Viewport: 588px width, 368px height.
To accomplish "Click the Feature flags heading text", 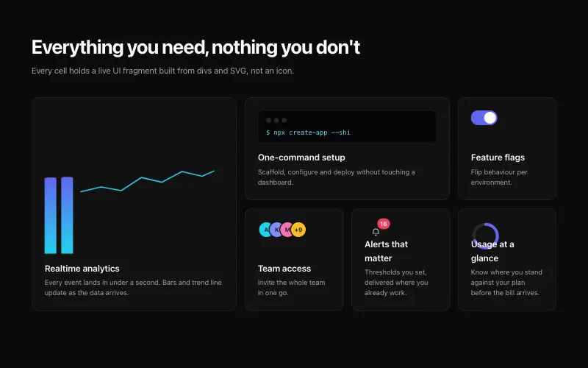I will tap(498, 158).
